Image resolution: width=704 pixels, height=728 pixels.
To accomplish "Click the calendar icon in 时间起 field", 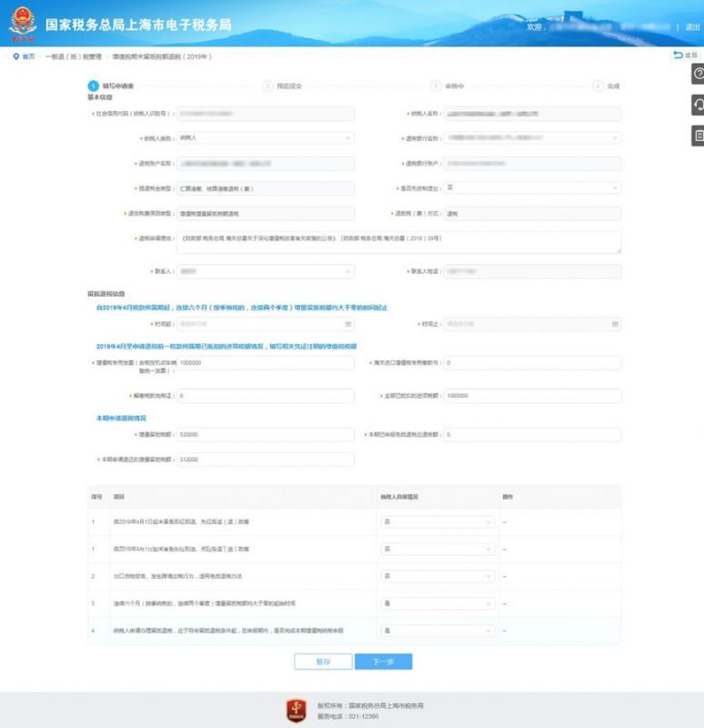I will click(x=348, y=323).
